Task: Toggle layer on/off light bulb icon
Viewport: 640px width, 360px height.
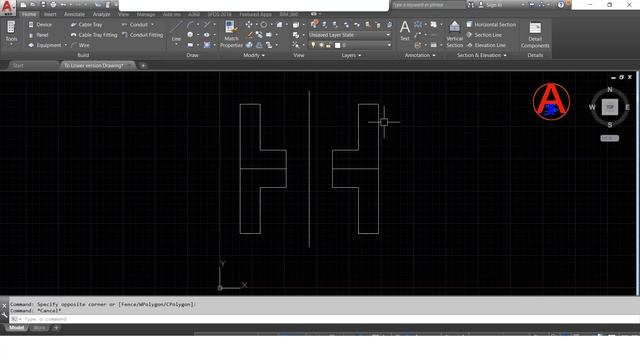Action: [x=313, y=45]
